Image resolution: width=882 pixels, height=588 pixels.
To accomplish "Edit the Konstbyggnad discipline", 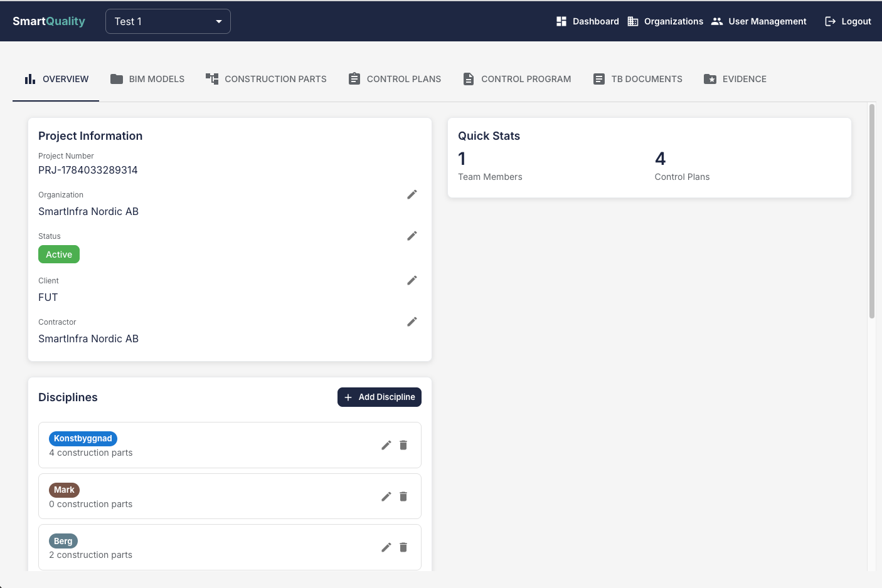I will point(386,445).
